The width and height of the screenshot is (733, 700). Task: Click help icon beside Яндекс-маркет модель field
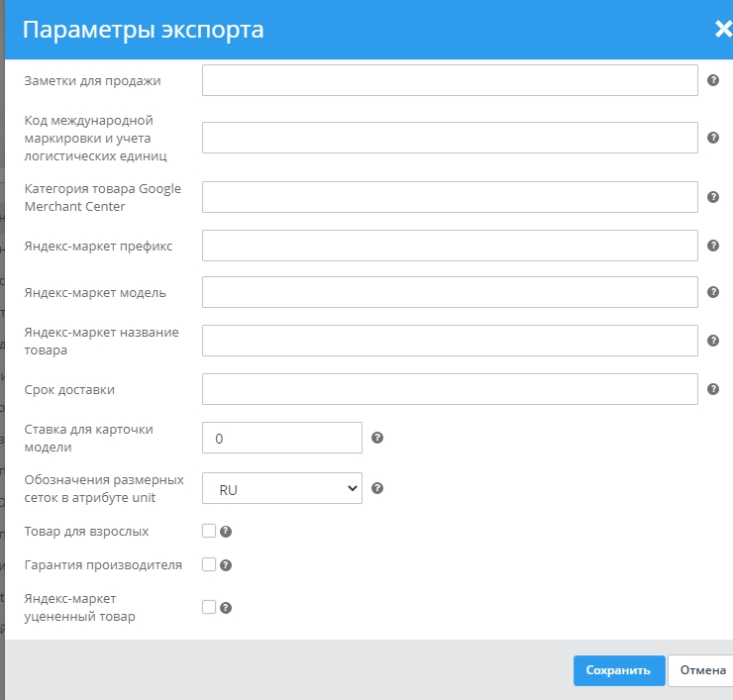(713, 292)
